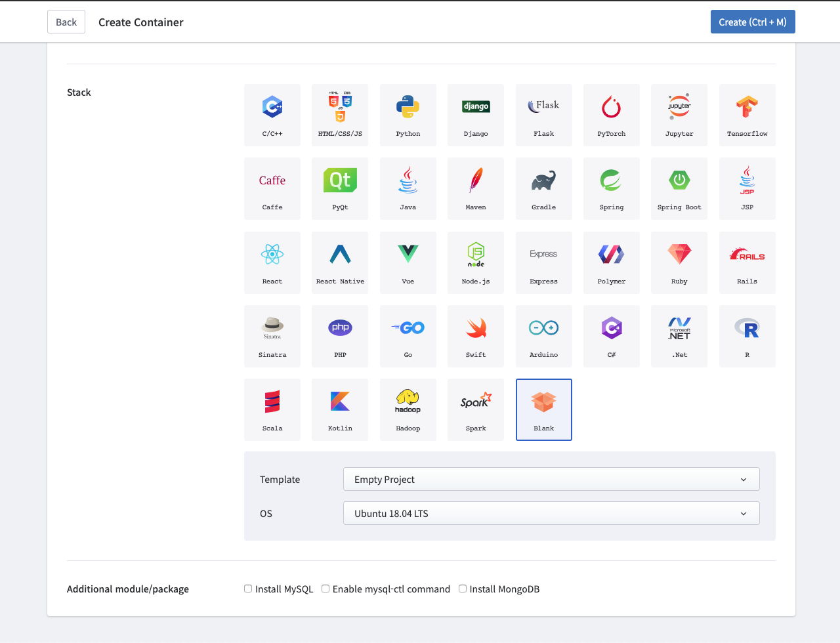Go back using the Back button
This screenshot has width=840, height=643.
[66, 22]
